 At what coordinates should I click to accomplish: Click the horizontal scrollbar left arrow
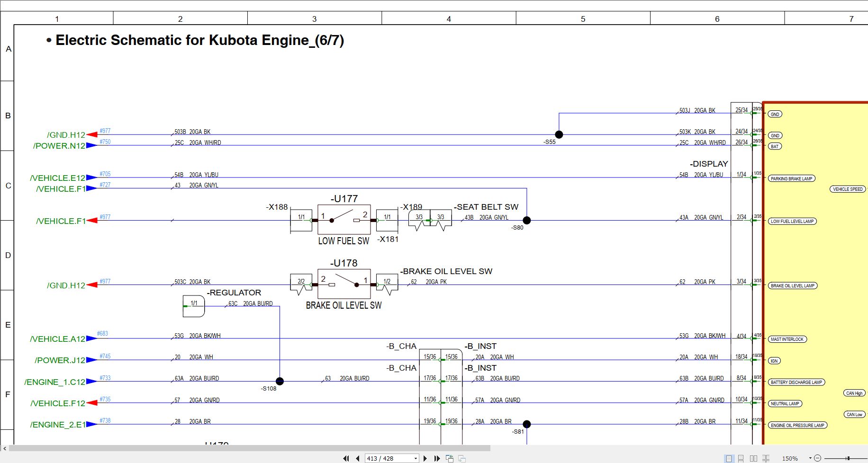tap(5, 448)
